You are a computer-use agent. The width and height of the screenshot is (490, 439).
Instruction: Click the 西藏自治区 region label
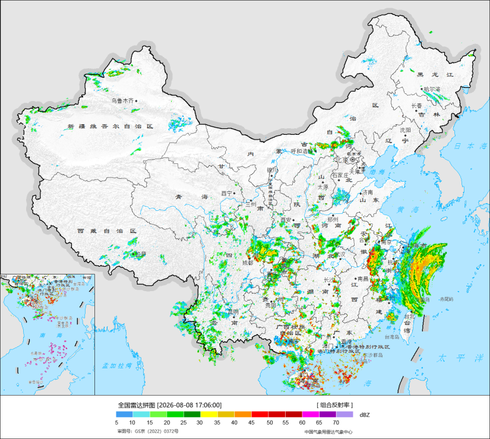(107, 231)
